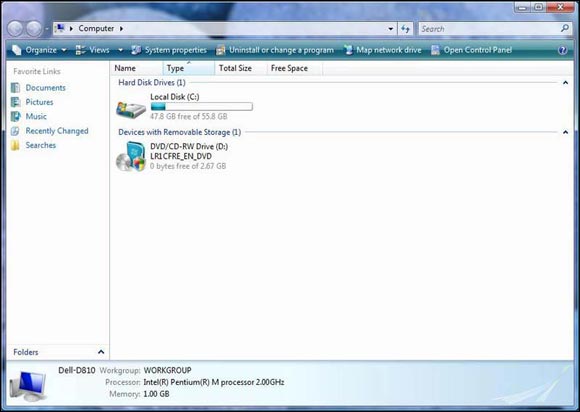
Task: Click the 47.8 GB free of 55.8 GB text
Action: [x=189, y=116]
